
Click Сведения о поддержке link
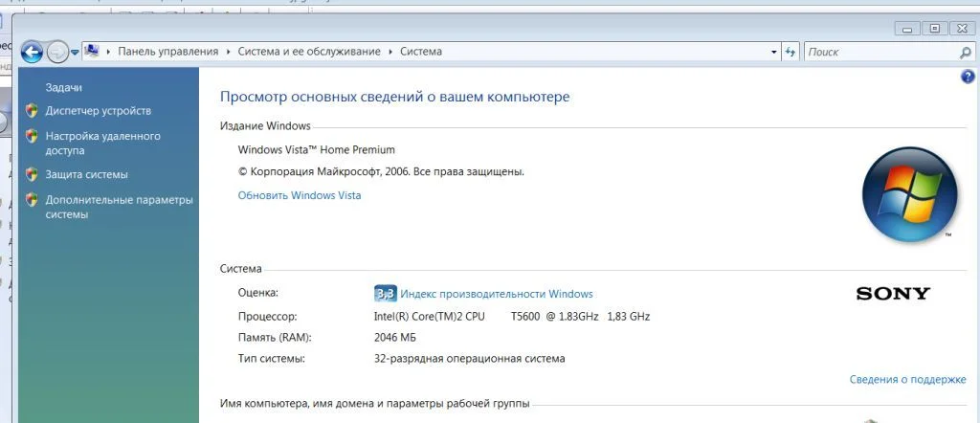pyautogui.click(x=907, y=379)
